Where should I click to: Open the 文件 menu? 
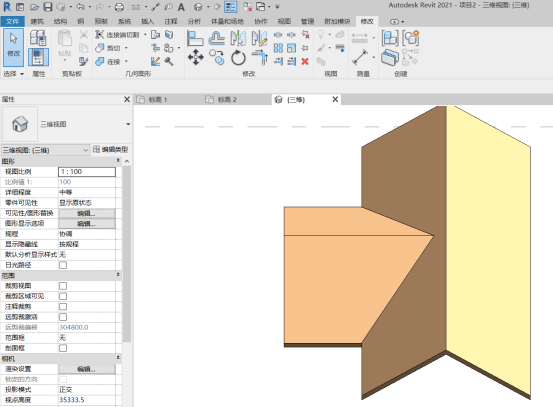click(x=12, y=22)
